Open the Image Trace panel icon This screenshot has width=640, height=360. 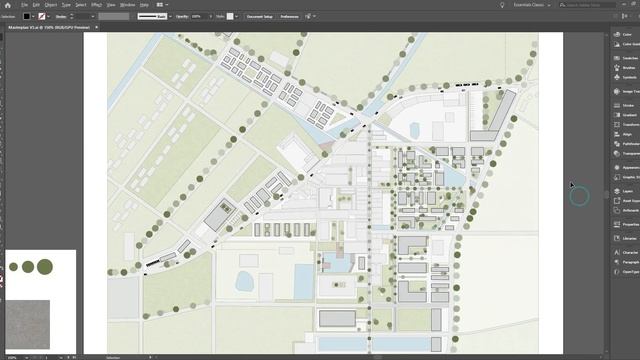(617, 91)
